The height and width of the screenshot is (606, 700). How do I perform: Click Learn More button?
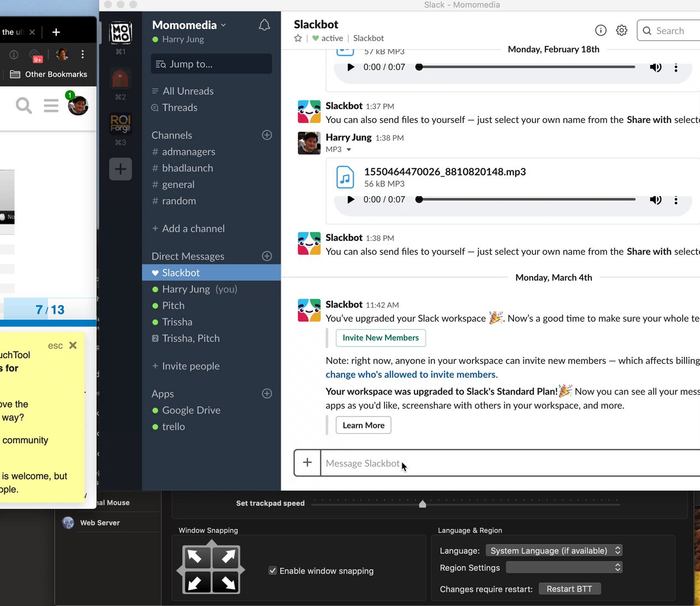pyautogui.click(x=364, y=425)
